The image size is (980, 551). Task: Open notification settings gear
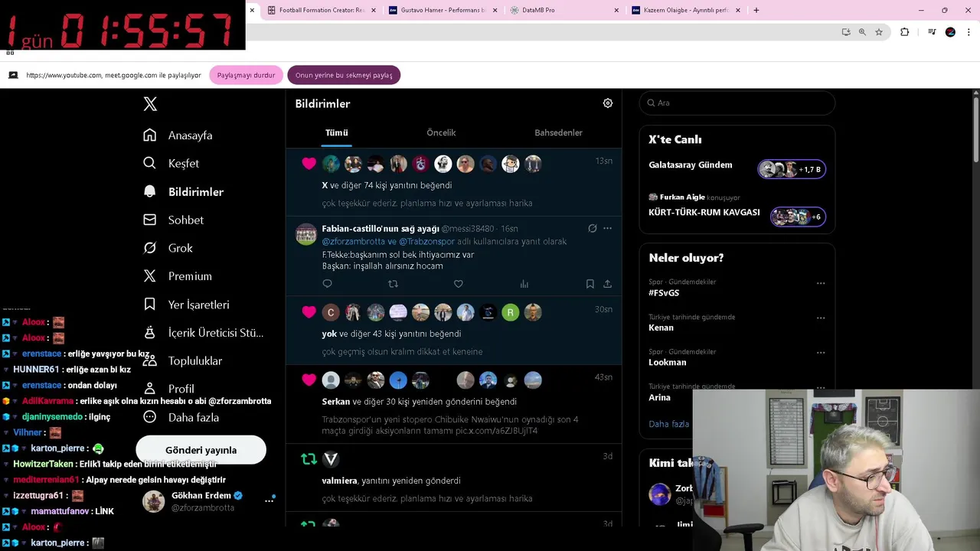608,103
